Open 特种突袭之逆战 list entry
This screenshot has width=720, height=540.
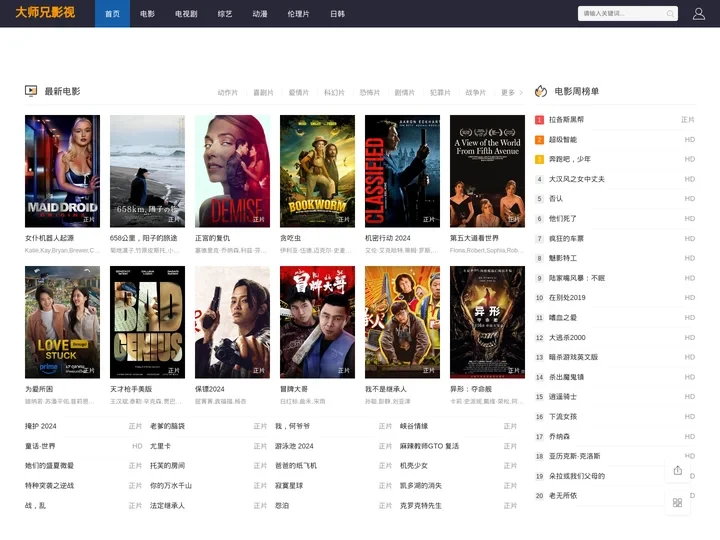pyautogui.click(x=50, y=485)
